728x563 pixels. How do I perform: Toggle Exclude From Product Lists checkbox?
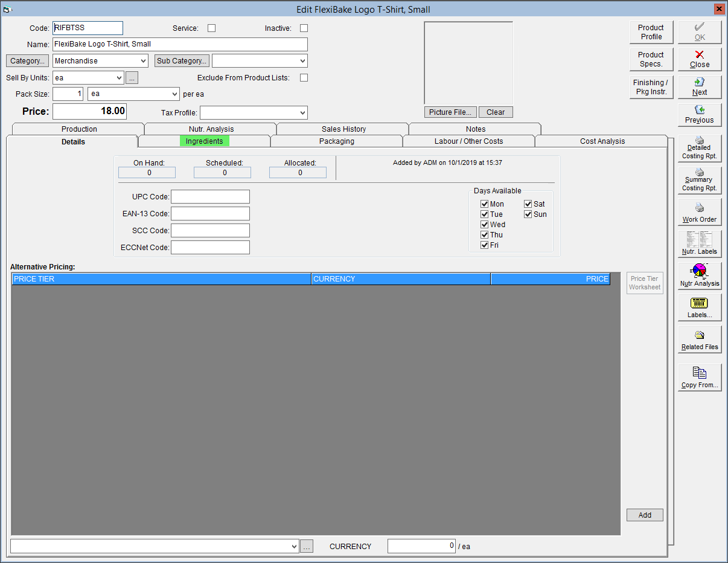pos(304,77)
